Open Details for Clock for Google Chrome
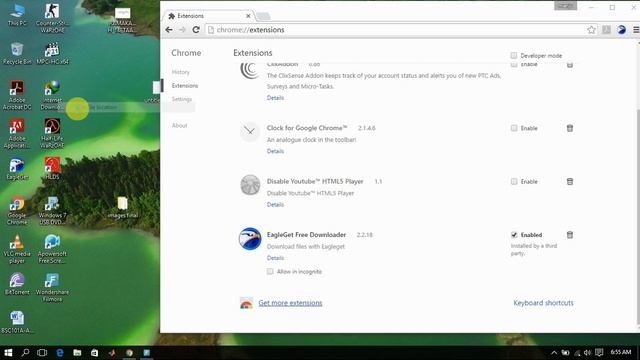 (x=275, y=151)
